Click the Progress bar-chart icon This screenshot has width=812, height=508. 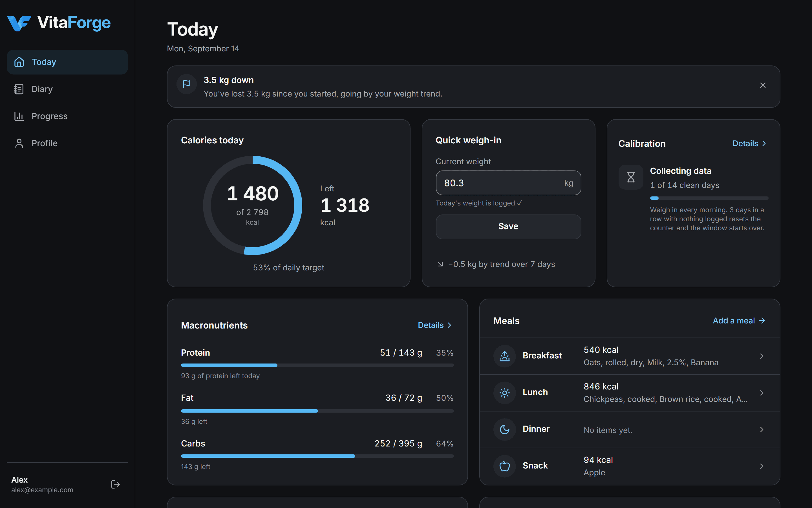tap(19, 116)
